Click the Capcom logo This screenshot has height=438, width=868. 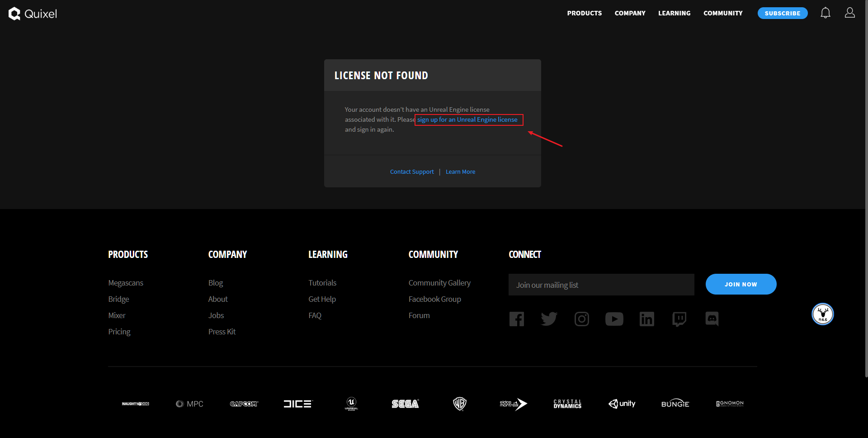244,404
